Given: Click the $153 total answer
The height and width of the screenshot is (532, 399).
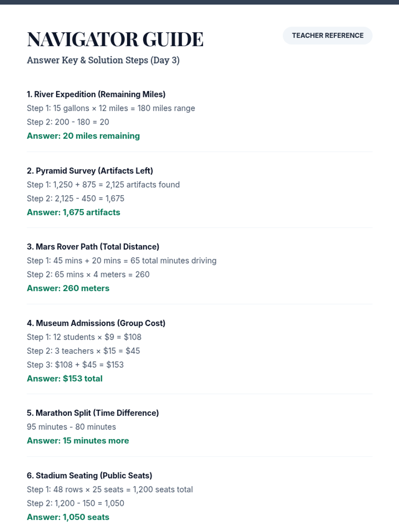Looking at the screenshot, I should tap(65, 379).
